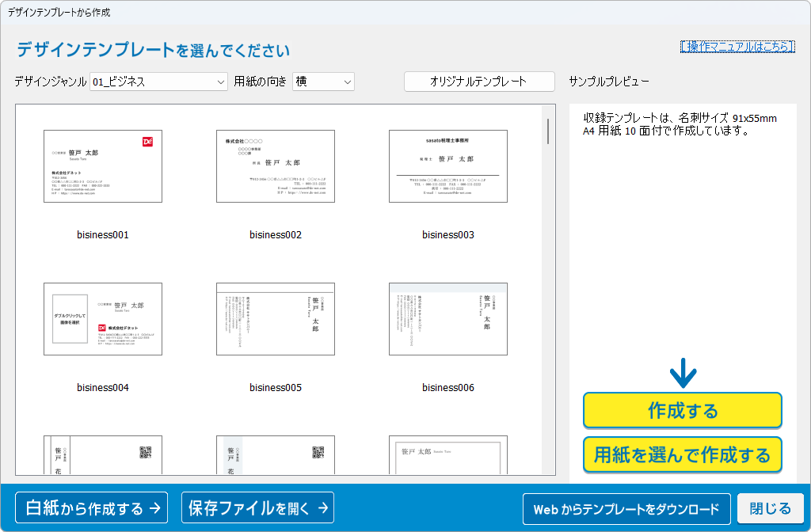Choose the vertical business005 template
Screen dimensions: 811x532
pyautogui.click(x=276, y=319)
